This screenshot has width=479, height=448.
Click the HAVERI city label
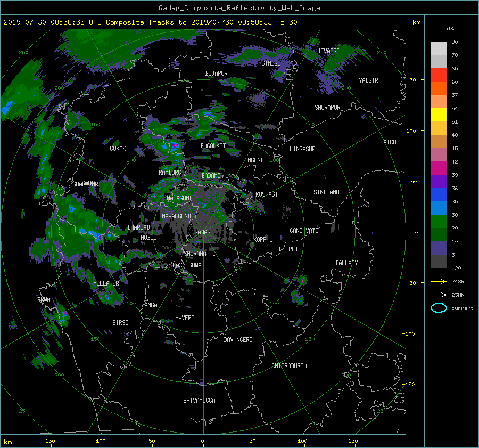click(x=185, y=318)
